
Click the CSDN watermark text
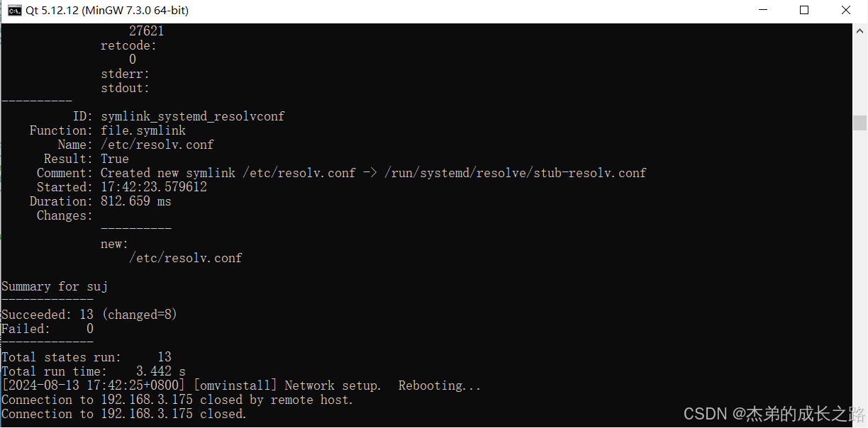click(x=774, y=413)
